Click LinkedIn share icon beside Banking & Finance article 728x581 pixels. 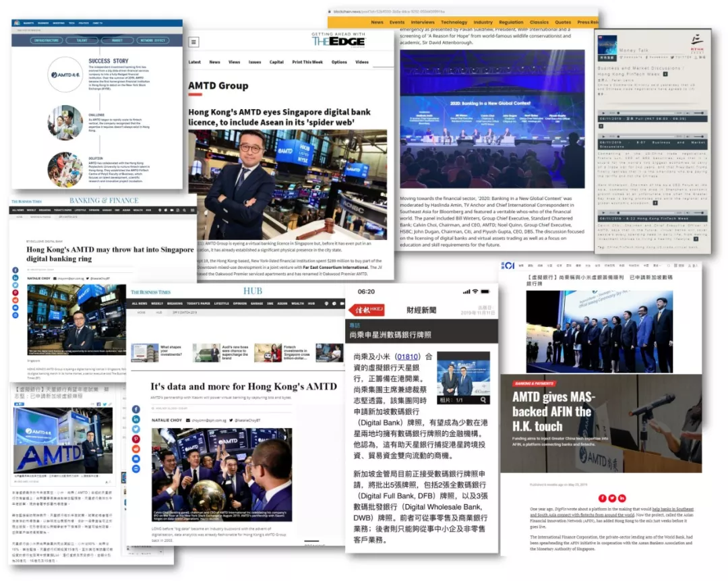pos(16,278)
